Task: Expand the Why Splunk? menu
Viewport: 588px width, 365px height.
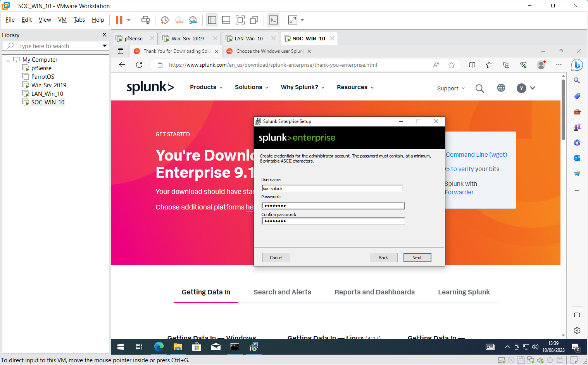Action: (303, 87)
